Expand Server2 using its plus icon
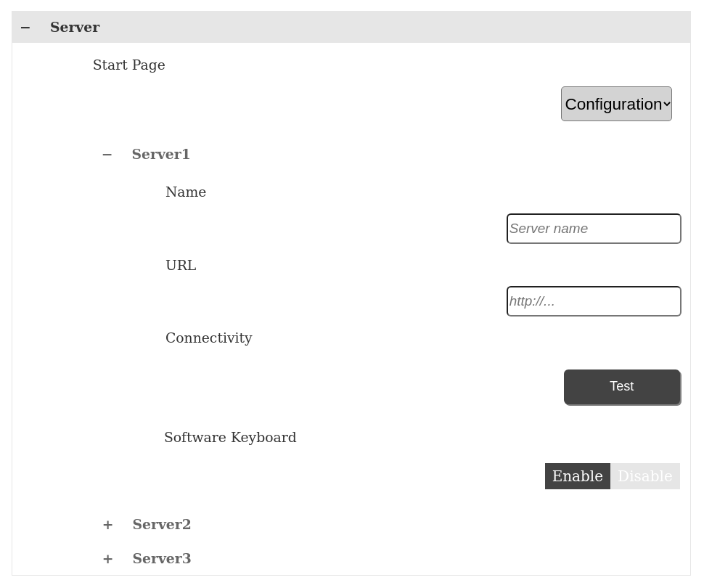The width and height of the screenshot is (704, 588). [107, 525]
